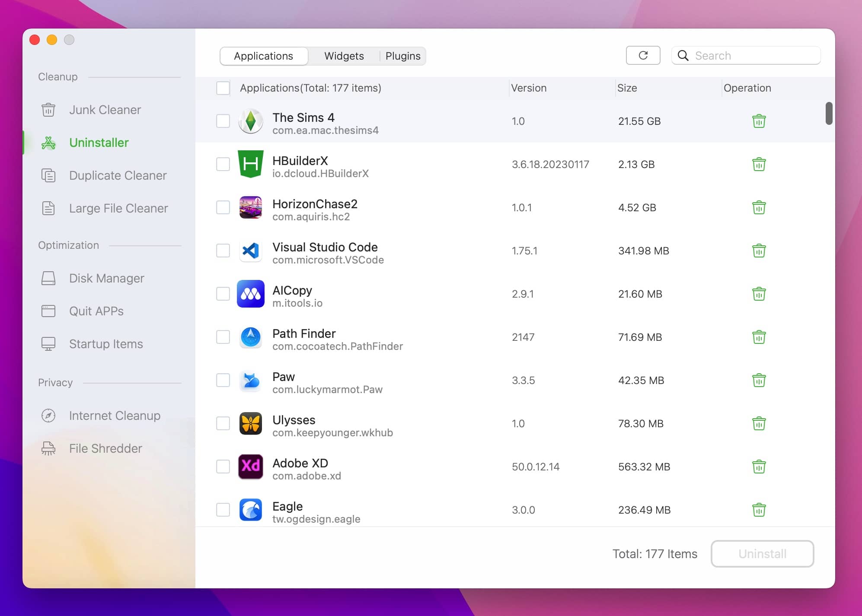Select the Eagle app name
This screenshot has width=862, height=616.
287,506
